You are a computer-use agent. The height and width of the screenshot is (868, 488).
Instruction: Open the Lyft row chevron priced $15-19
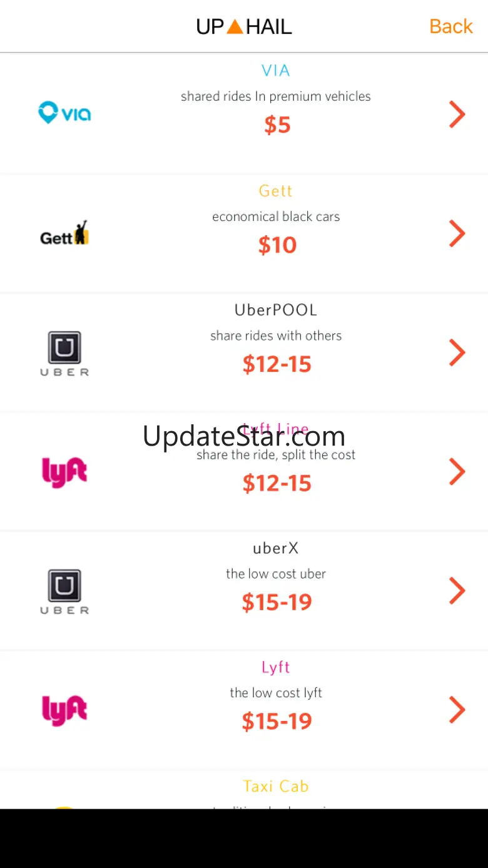click(x=457, y=710)
